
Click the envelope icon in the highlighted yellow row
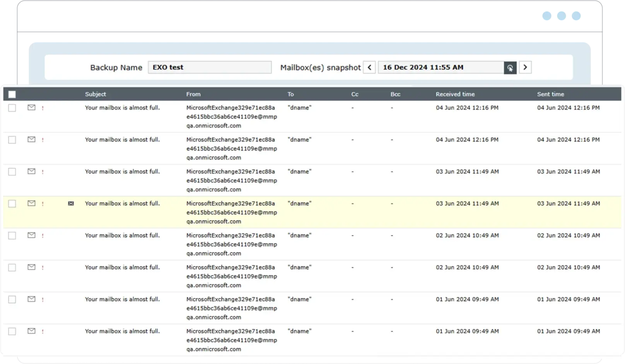(x=31, y=203)
